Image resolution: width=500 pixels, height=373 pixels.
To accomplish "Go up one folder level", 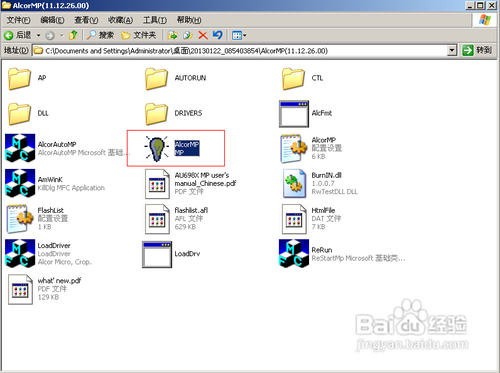I will [x=73, y=35].
